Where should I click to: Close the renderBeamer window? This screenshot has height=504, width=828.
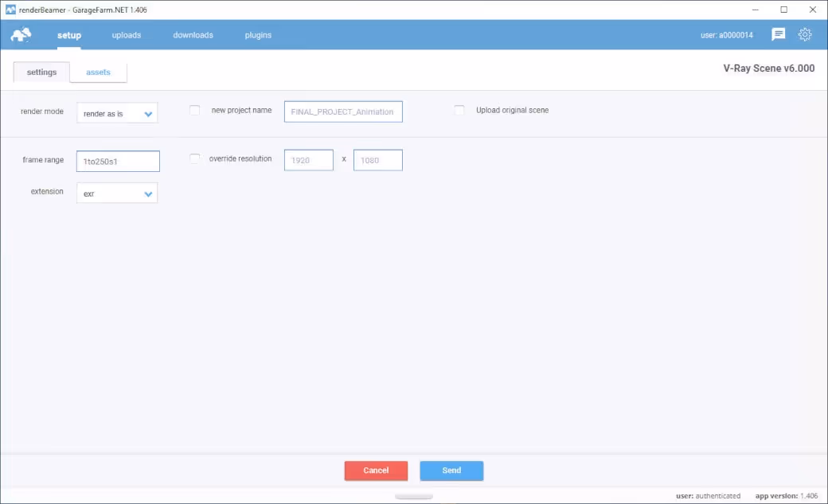813,10
